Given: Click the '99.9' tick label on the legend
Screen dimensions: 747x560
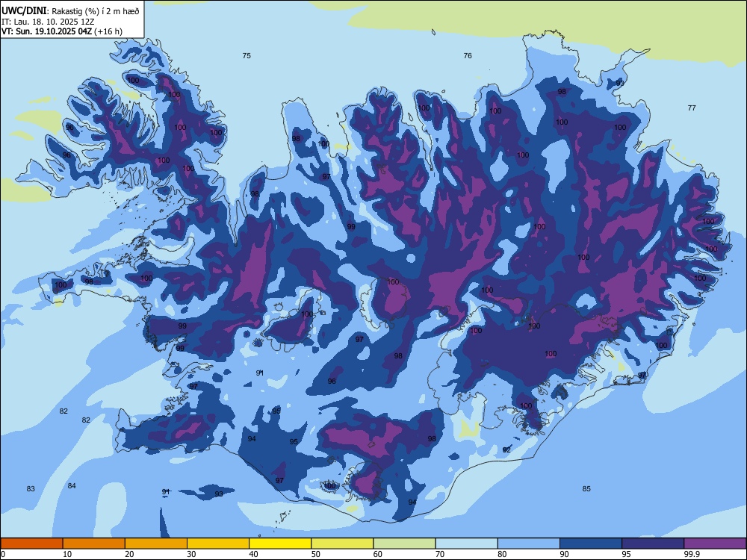Looking at the screenshot, I should click(692, 554).
